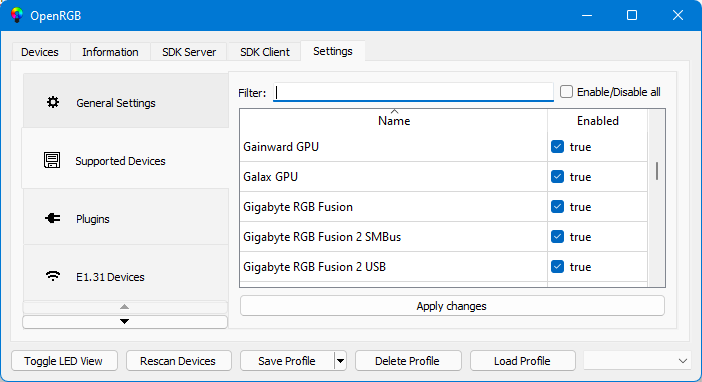This screenshot has width=702, height=382.
Task: Select the Supported Devices list icon
Action: tap(52, 160)
